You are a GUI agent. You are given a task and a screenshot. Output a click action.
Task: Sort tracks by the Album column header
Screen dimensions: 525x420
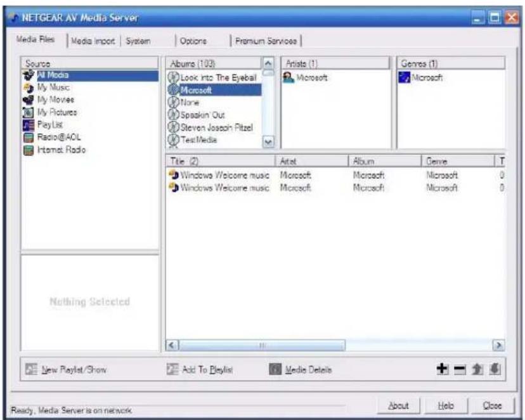tap(385, 161)
